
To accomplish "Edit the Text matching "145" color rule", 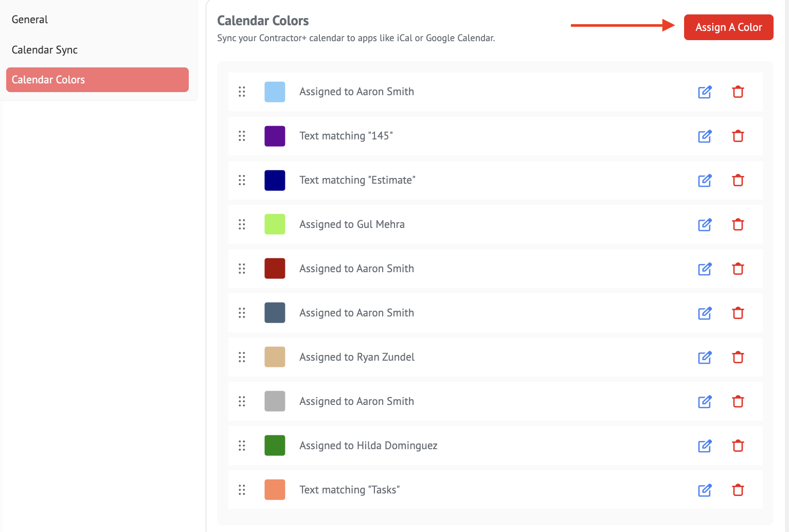I will [705, 136].
